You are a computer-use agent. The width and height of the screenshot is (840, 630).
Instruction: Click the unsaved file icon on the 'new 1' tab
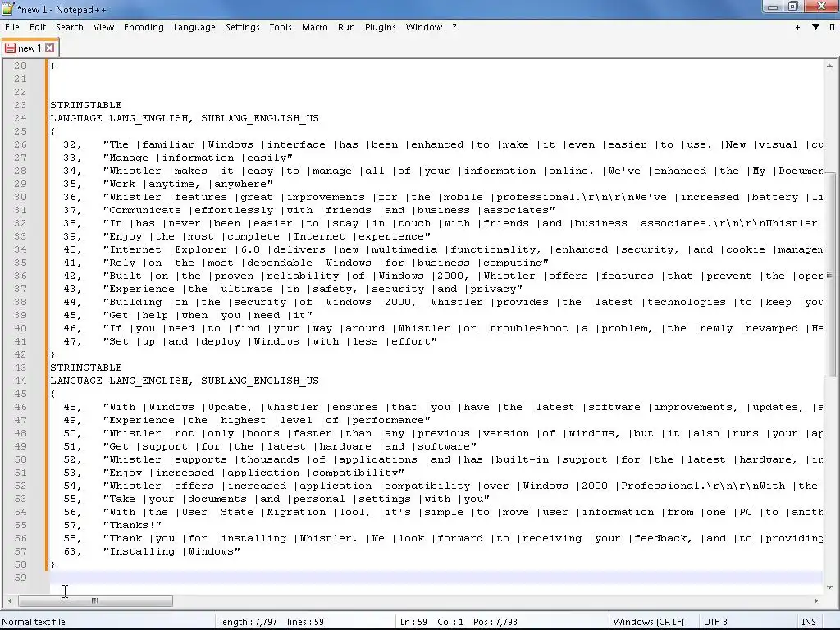coord(10,48)
